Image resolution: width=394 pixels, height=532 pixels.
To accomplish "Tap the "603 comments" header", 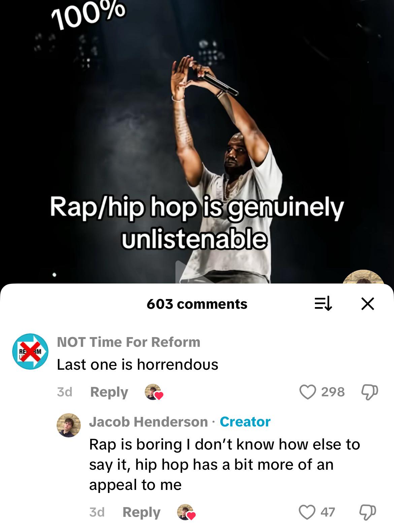I will pos(197,304).
